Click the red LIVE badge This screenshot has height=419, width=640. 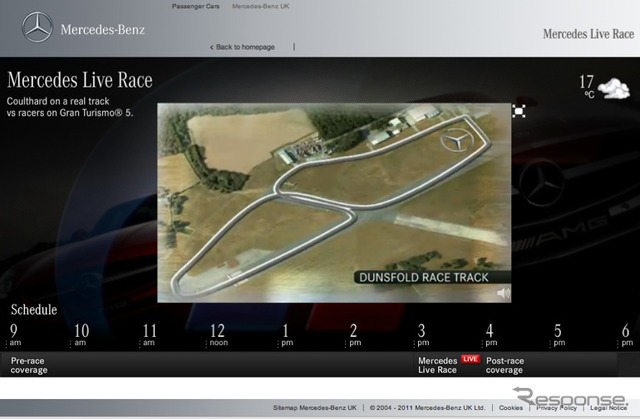[470, 359]
